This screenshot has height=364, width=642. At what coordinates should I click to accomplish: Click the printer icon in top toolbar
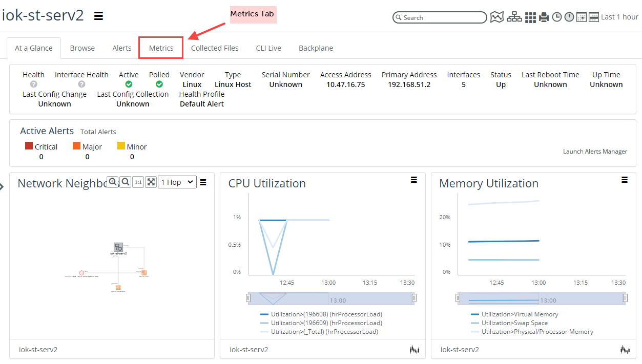[544, 17]
